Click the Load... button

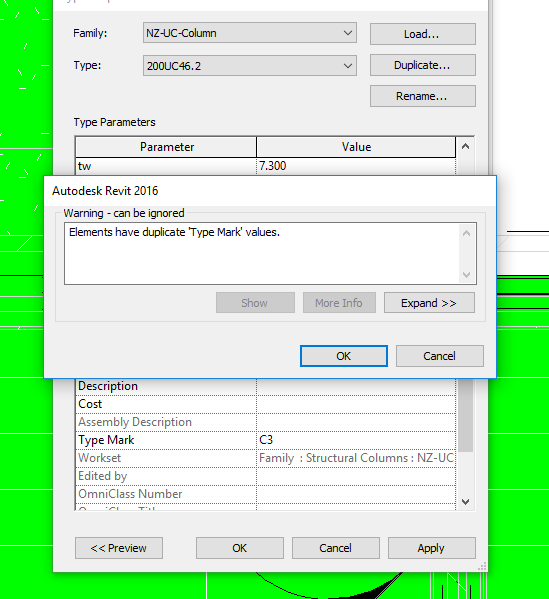click(x=423, y=34)
